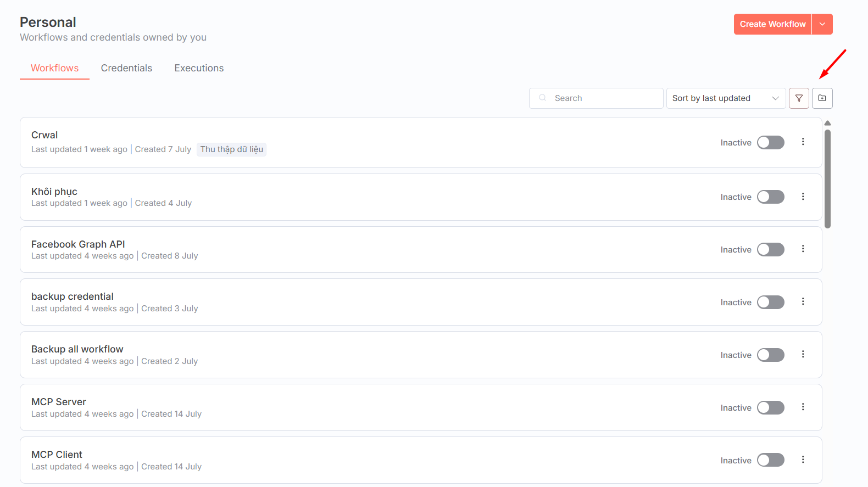The height and width of the screenshot is (487, 868).
Task: Switch to the Credentials tab
Action: [126, 68]
